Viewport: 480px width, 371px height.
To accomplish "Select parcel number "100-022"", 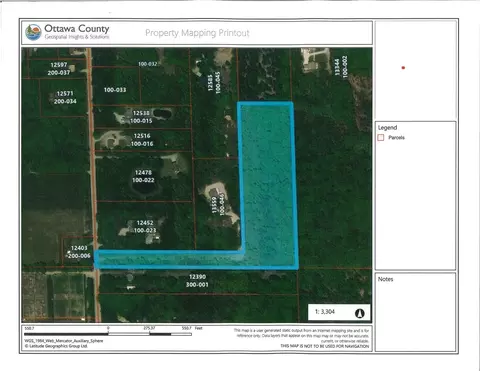I will pyautogui.click(x=143, y=180).
